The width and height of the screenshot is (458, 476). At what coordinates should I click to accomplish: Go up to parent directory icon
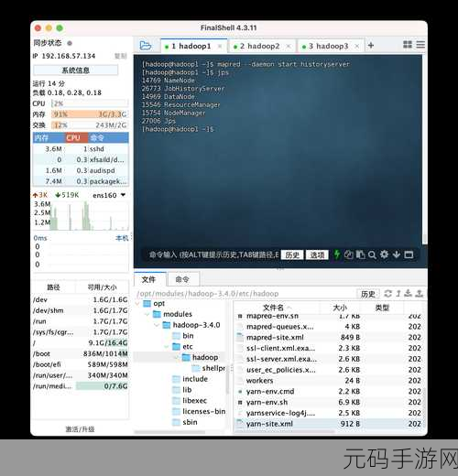pyautogui.click(x=398, y=294)
